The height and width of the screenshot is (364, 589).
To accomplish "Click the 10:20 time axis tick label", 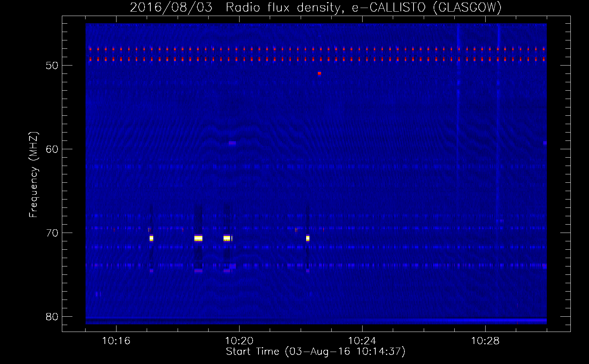I will pos(239,341).
